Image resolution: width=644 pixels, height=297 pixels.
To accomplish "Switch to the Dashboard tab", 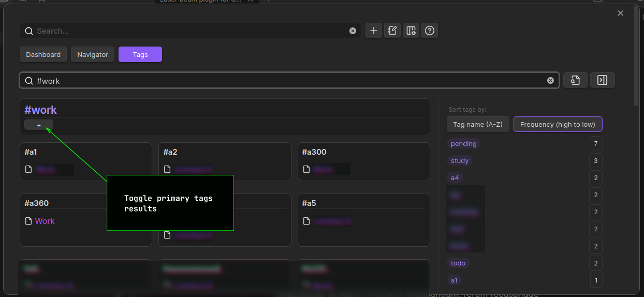I will [x=43, y=54].
